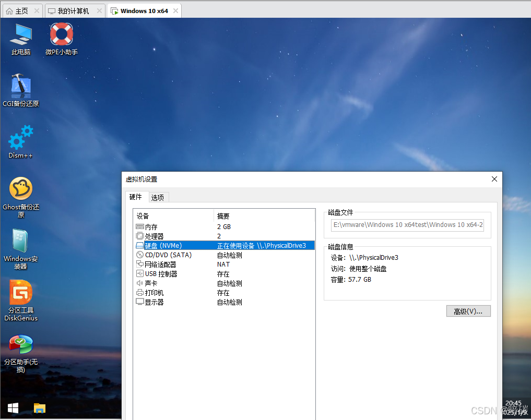531x420 pixels.
Task: Select the Dism++ desktop shortcut
Action: pos(21,142)
